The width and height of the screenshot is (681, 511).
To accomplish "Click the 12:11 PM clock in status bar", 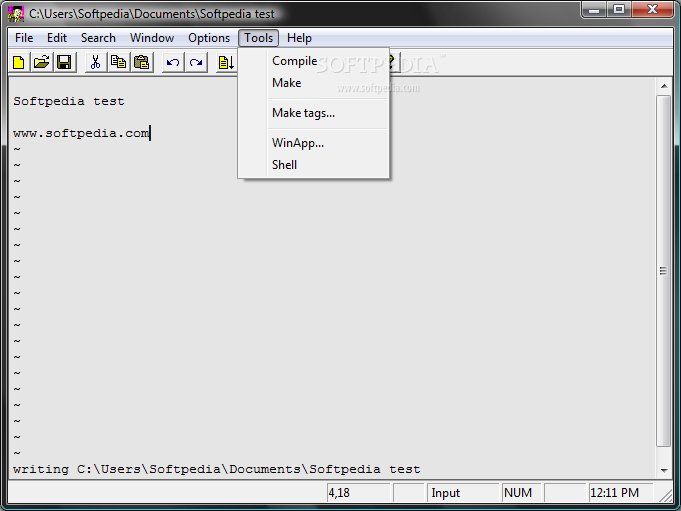I will (621, 493).
